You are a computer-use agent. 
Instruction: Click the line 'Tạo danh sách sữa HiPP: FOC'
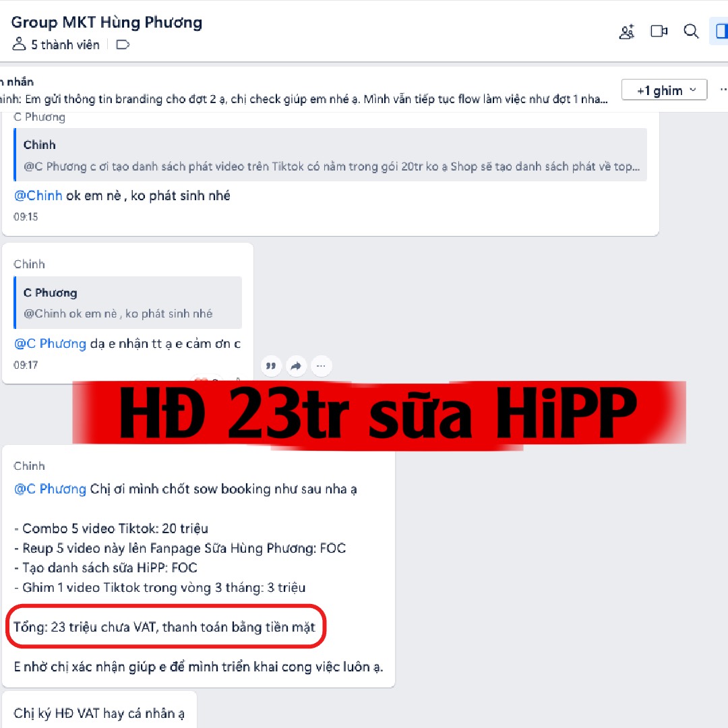tap(106, 568)
